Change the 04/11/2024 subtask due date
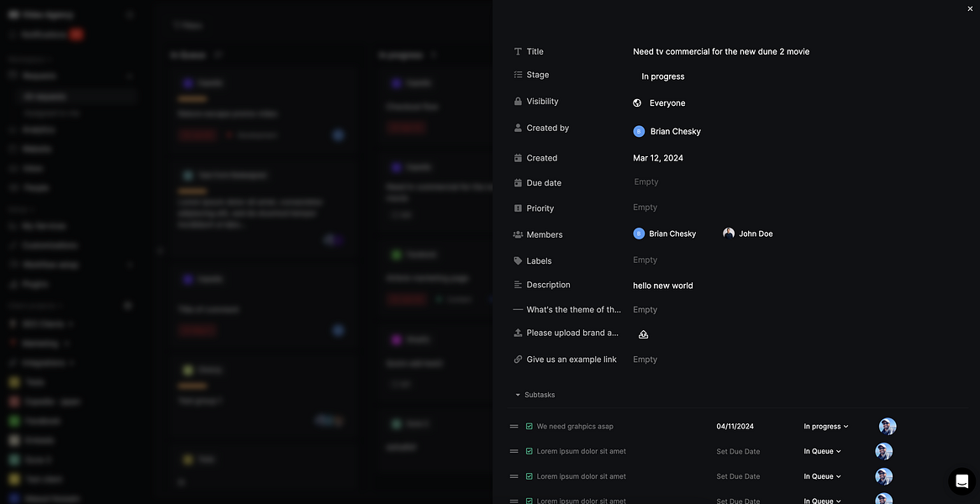The image size is (980, 504). point(735,427)
